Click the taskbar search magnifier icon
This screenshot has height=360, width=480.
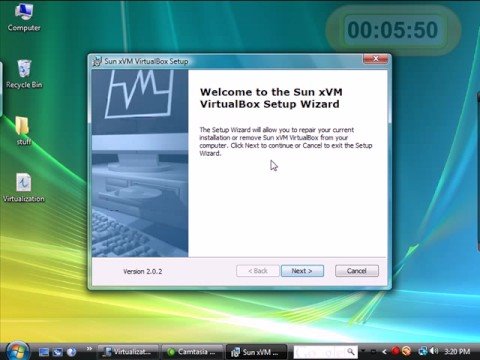coord(351,352)
